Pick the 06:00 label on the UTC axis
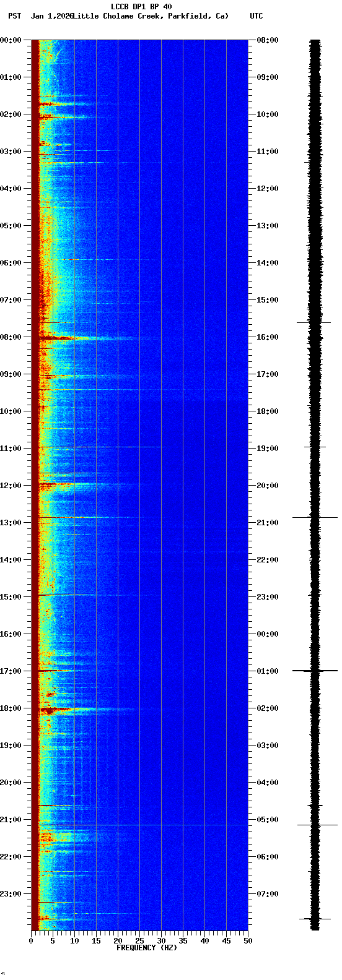The height and width of the screenshot is (980, 342). point(268,857)
